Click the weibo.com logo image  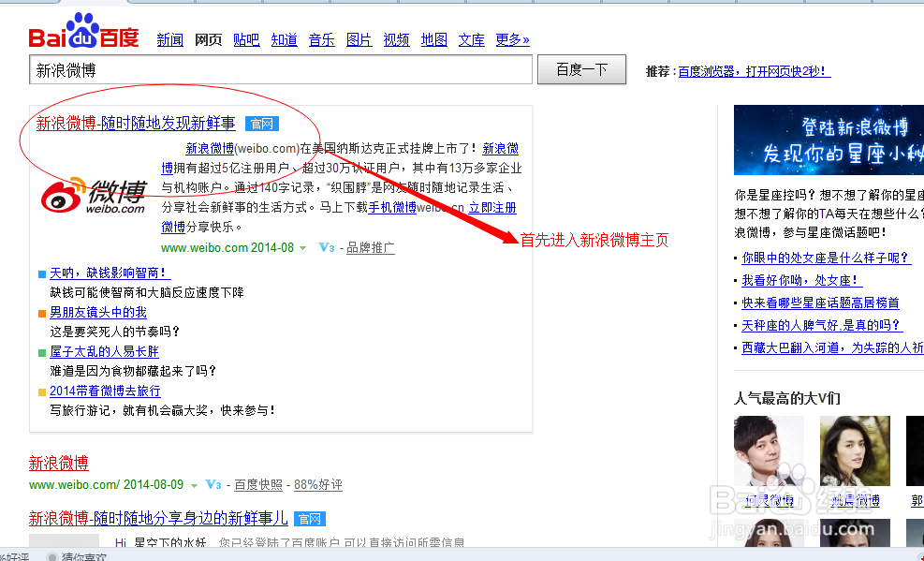click(x=95, y=197)
